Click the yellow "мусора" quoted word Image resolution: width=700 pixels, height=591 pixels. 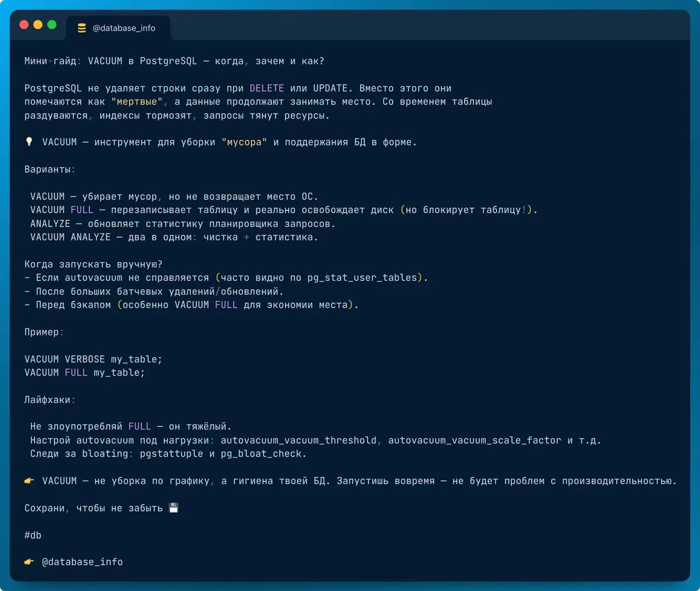(x=244, y=142)
